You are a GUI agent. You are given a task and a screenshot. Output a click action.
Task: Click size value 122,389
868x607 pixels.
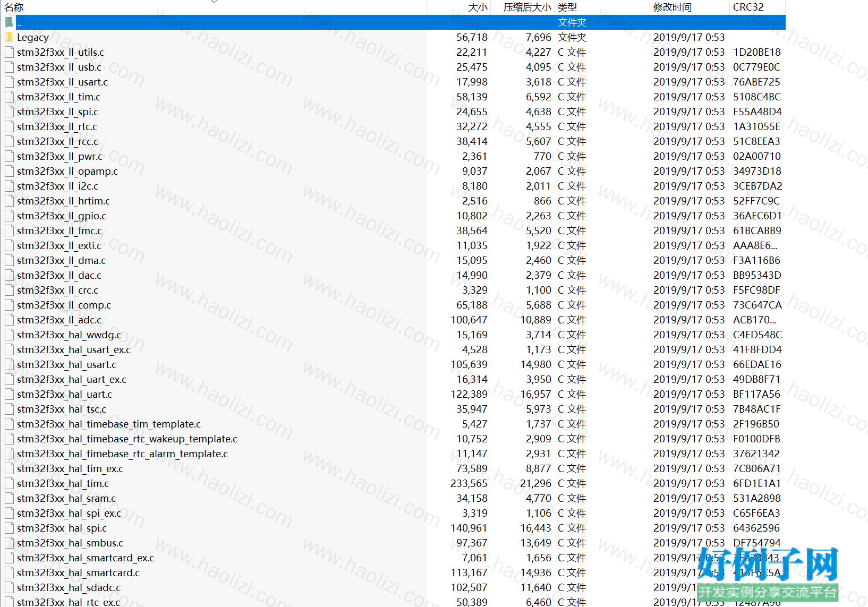(469, 394)
